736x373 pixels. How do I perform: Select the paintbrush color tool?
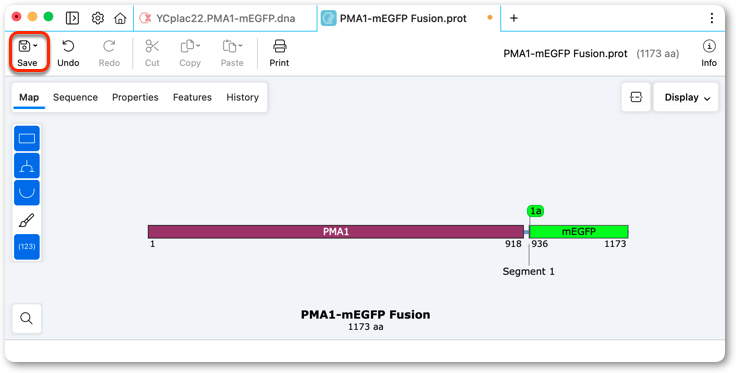27,220
